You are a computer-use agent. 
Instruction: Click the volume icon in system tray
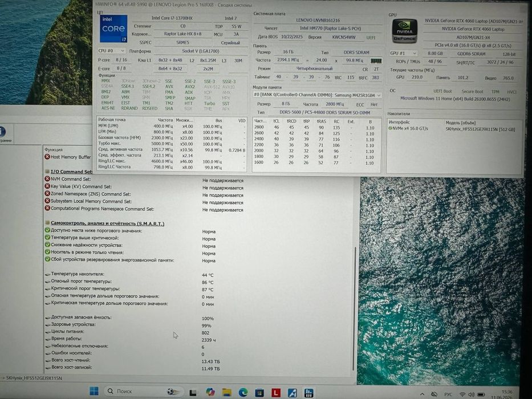click(471, 394)
